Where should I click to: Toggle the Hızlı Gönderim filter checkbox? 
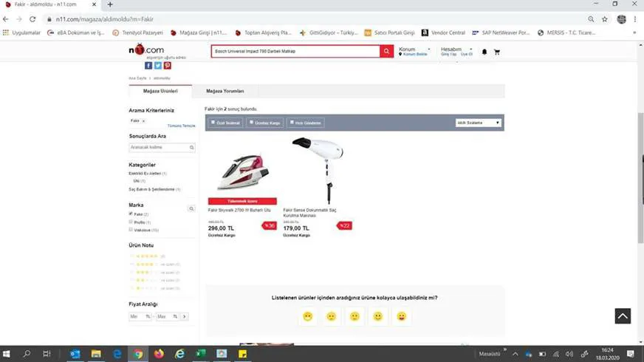tap(292, 122)
